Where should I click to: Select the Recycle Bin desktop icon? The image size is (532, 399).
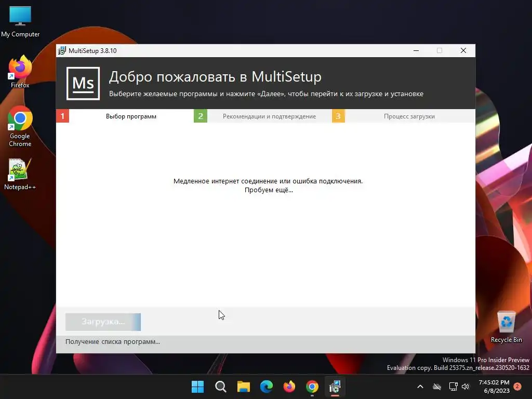point(506,327)
